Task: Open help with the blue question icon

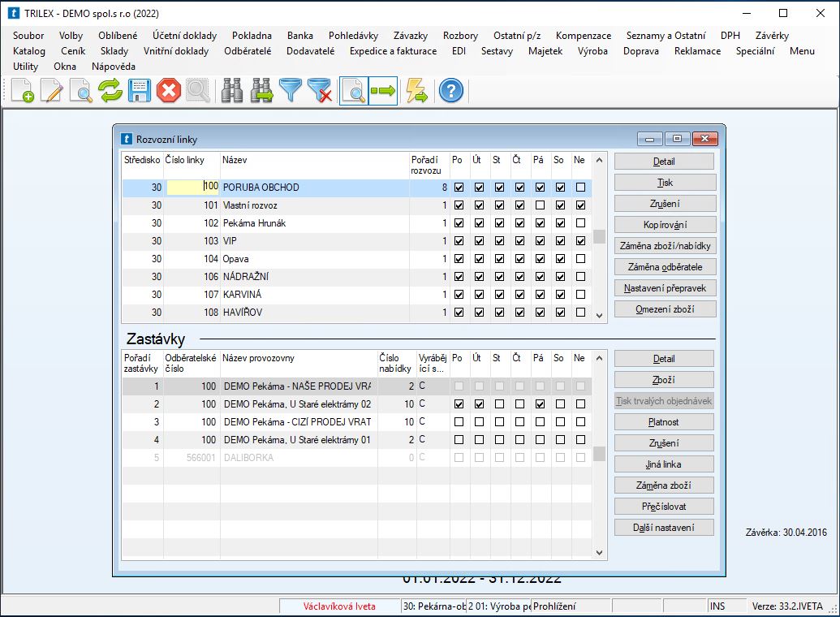Action: coord(451,91)
